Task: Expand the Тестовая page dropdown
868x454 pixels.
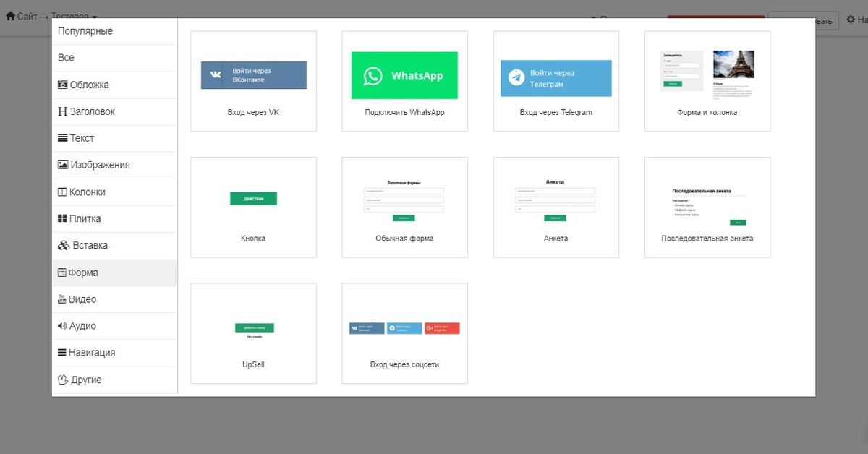Action: click(75, 16)
